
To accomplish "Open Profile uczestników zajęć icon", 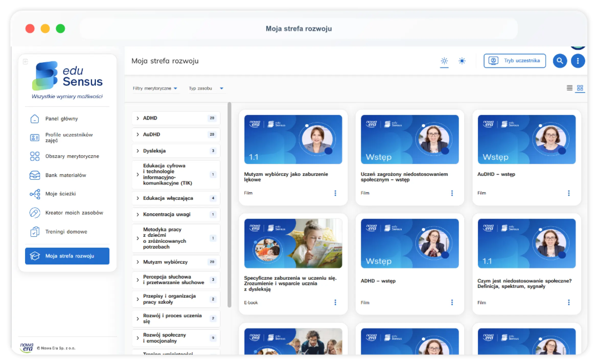I will tap(34, 138).
